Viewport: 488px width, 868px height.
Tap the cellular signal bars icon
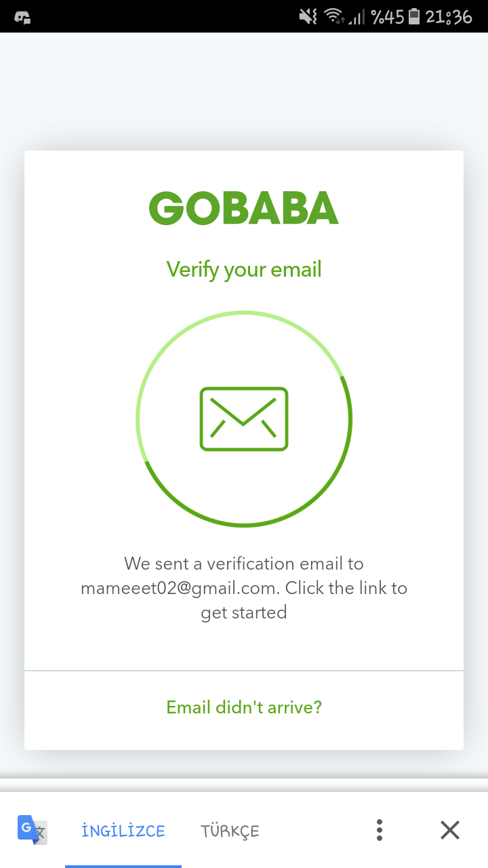[357, 18]
